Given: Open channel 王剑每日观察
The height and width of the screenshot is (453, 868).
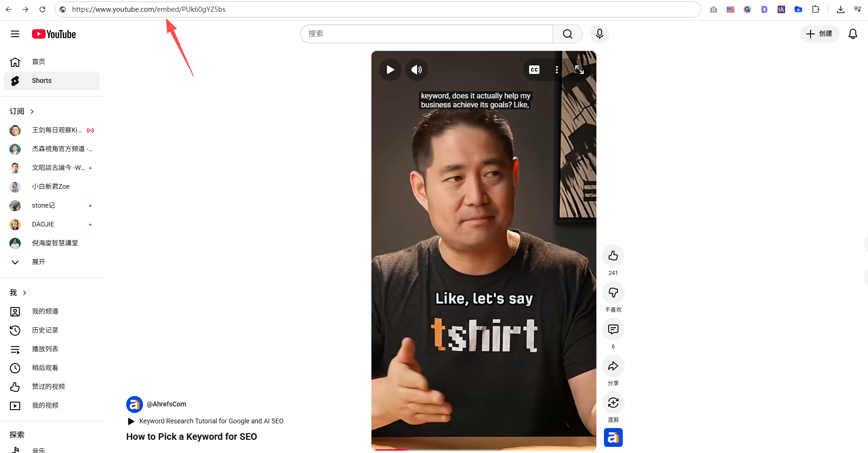Looking at the screenshot, I should [x=52, y=130].
